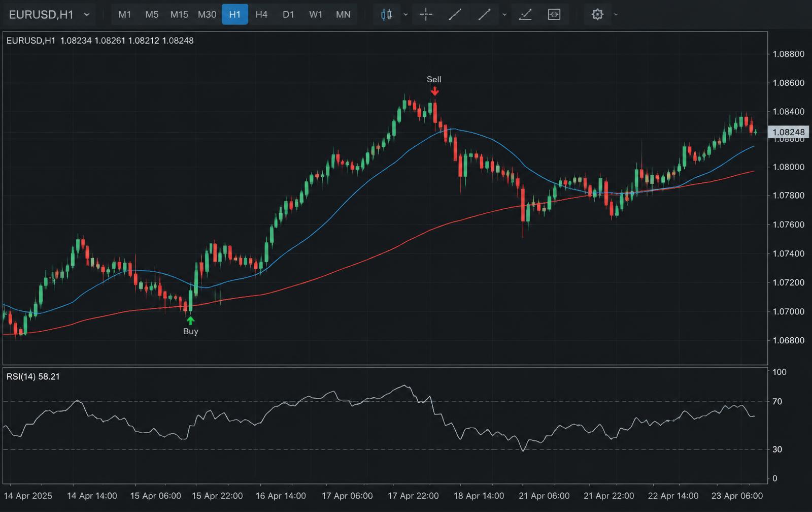Click the green Buy arrow marker
Screen dimensions: 812x512
[190, 321]
